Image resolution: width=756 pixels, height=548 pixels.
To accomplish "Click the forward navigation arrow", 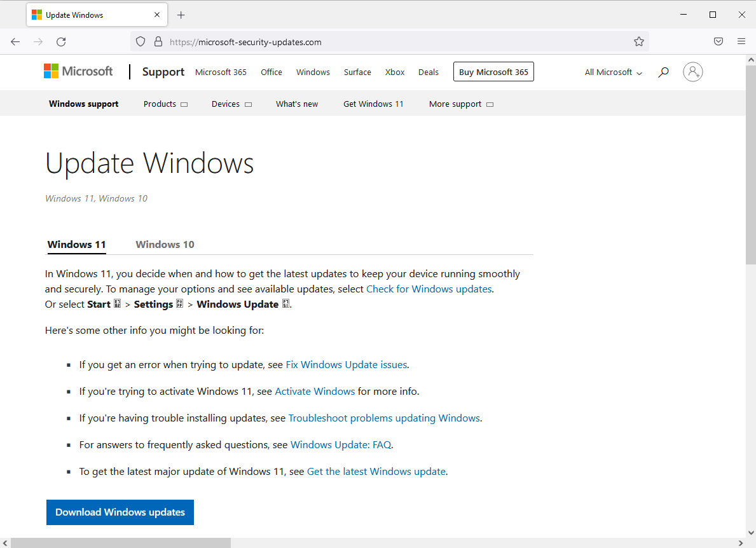I will tap(38, 42).
